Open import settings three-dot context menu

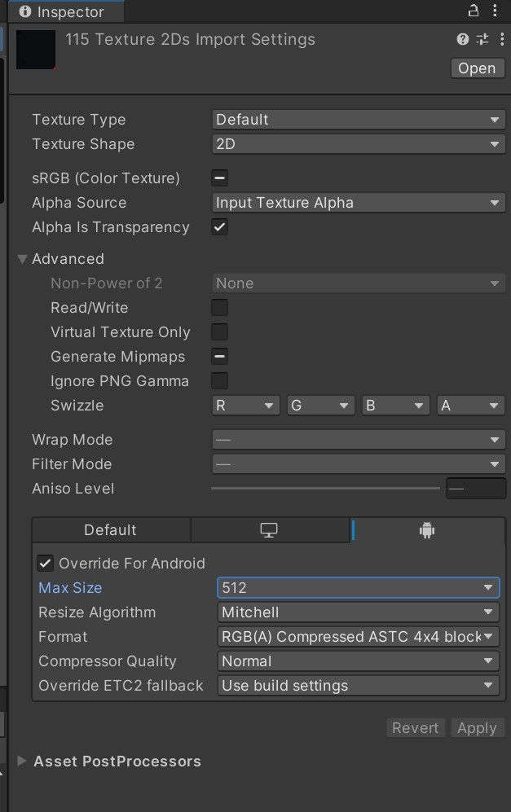click(x=502, y=39)
